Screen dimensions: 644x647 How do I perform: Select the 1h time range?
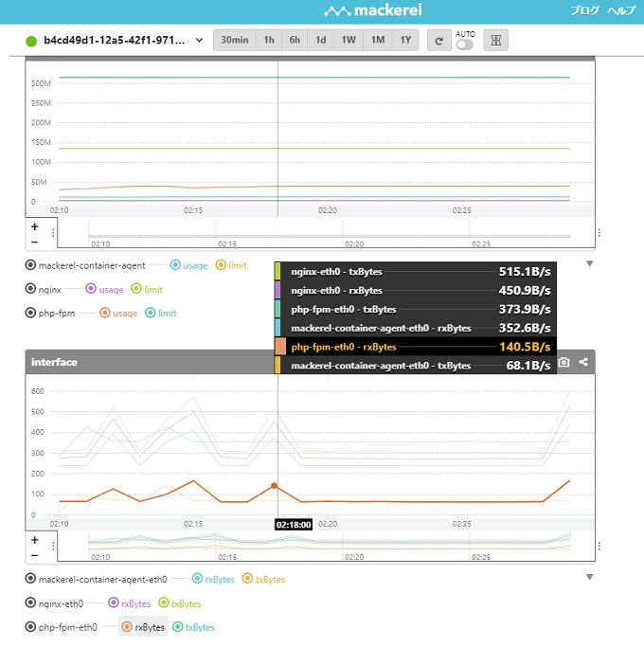tap(269, 40)
